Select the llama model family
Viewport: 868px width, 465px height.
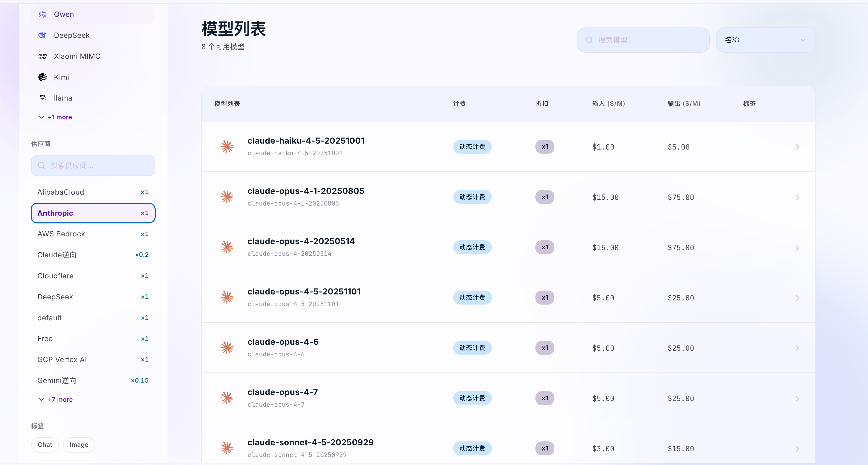[93, 98]
